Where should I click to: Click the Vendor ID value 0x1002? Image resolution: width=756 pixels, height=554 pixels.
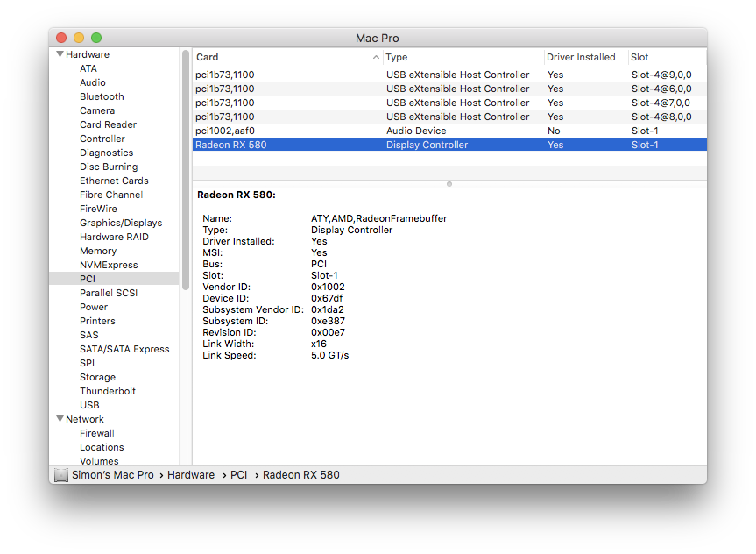[328, 287]
